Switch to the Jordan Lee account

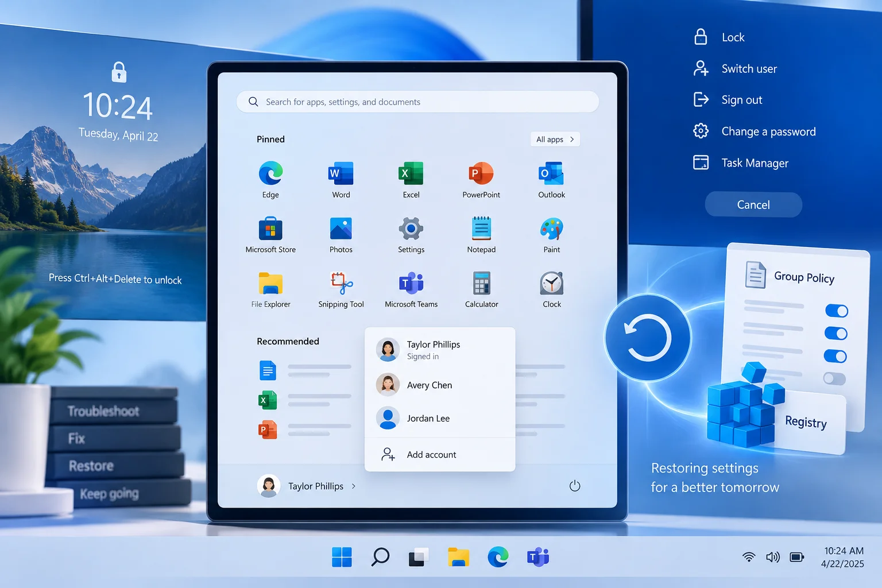440,419
